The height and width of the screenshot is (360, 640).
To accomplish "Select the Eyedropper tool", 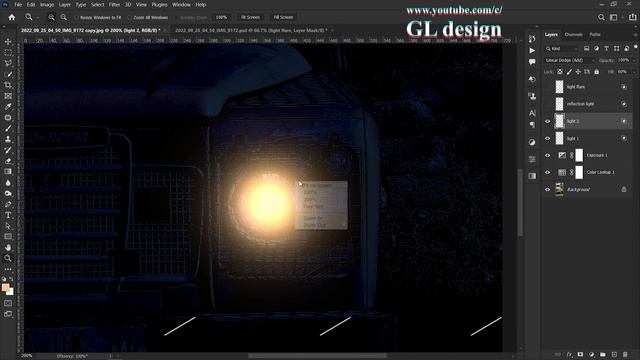I will 8,107.
